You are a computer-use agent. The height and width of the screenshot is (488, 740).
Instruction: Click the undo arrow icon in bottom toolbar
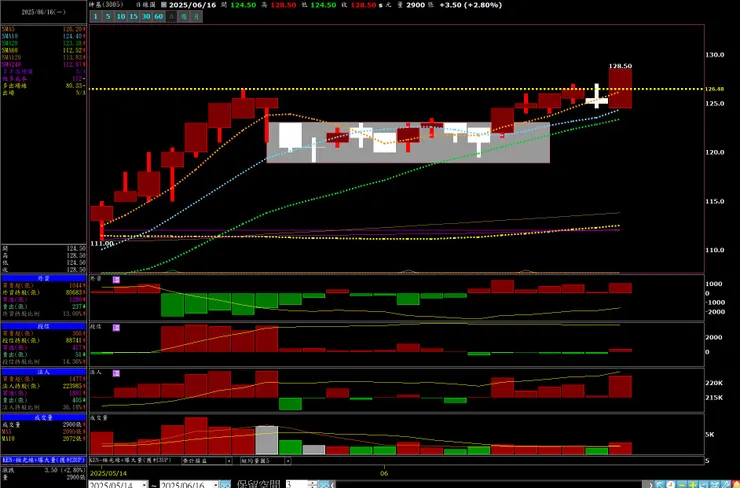704,485
